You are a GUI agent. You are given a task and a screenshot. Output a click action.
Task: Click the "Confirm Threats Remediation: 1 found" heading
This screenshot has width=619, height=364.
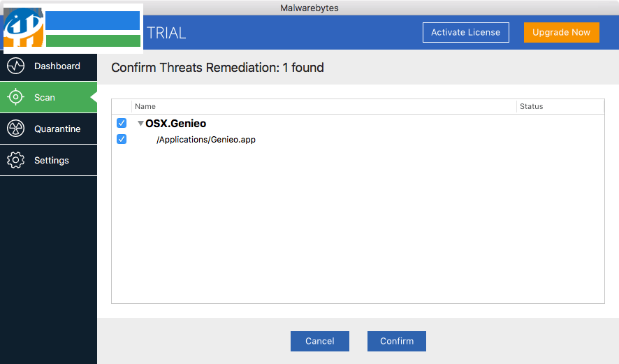click(217, 68)
